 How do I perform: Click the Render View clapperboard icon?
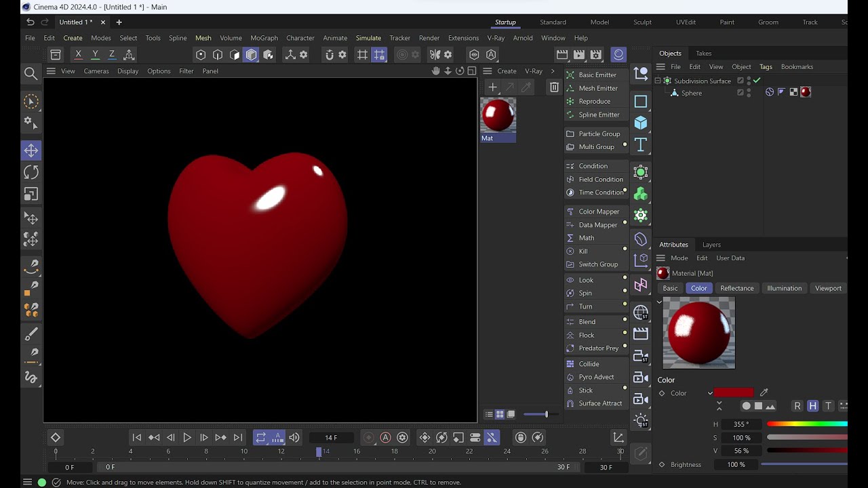pyautogui.click(x=562, y=55)
